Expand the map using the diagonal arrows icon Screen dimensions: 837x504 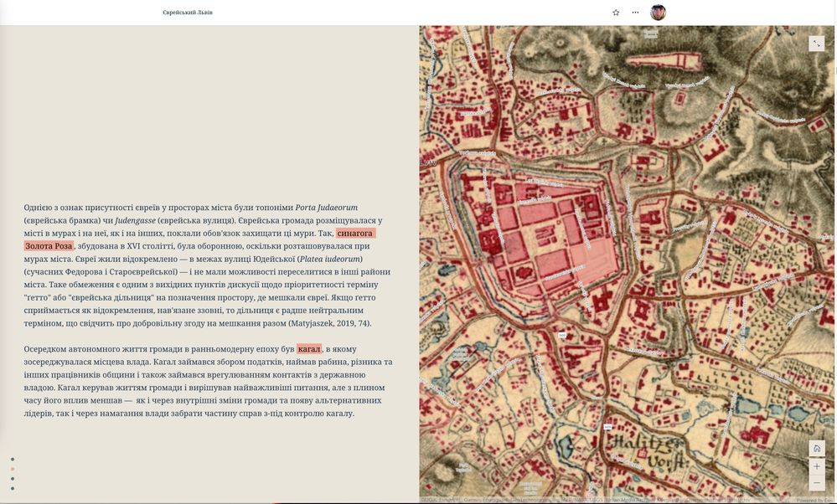[818, 43]
